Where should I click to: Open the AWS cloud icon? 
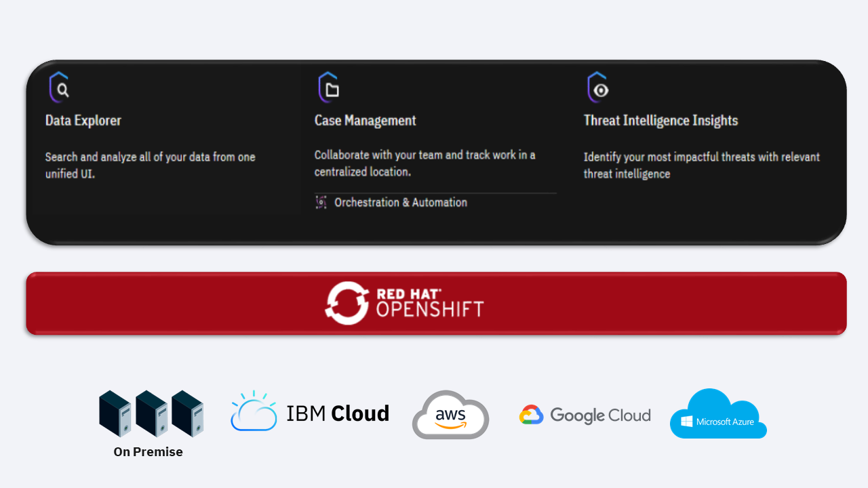[450, 415]
